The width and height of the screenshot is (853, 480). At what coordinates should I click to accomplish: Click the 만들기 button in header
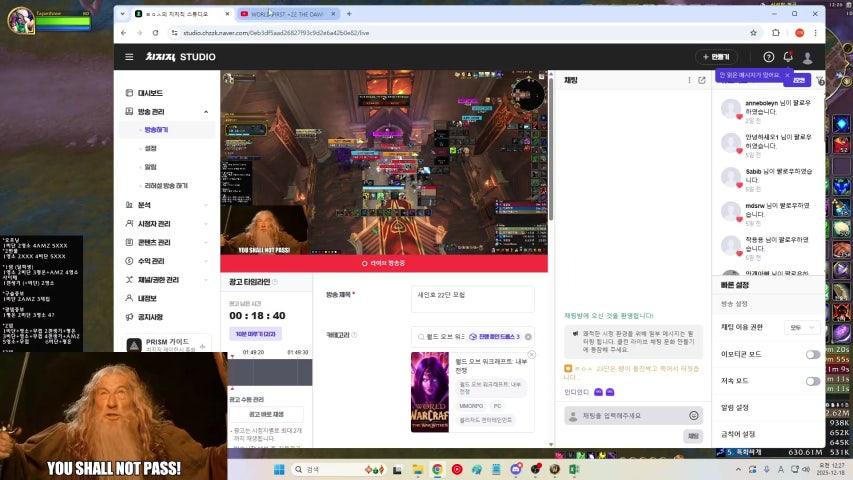(x=717, y=57)
